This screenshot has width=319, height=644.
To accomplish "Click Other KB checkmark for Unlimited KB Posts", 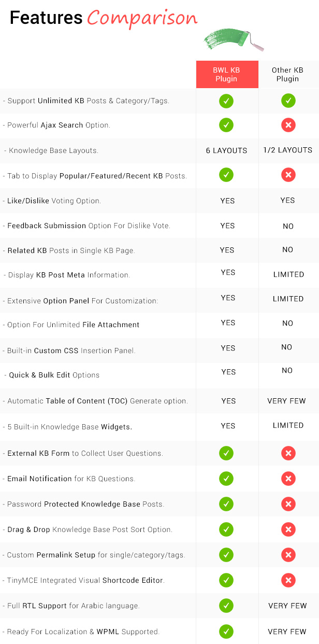I will pos(288,101).
